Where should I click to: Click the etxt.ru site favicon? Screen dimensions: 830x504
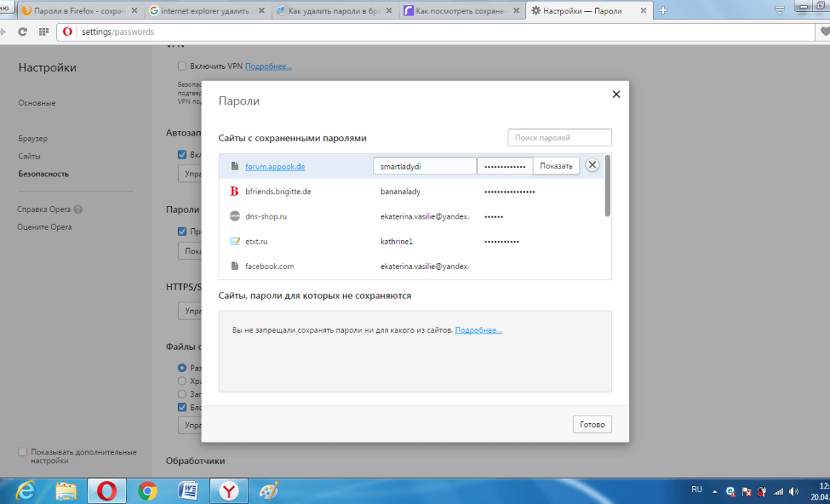[x=235, y=241]
